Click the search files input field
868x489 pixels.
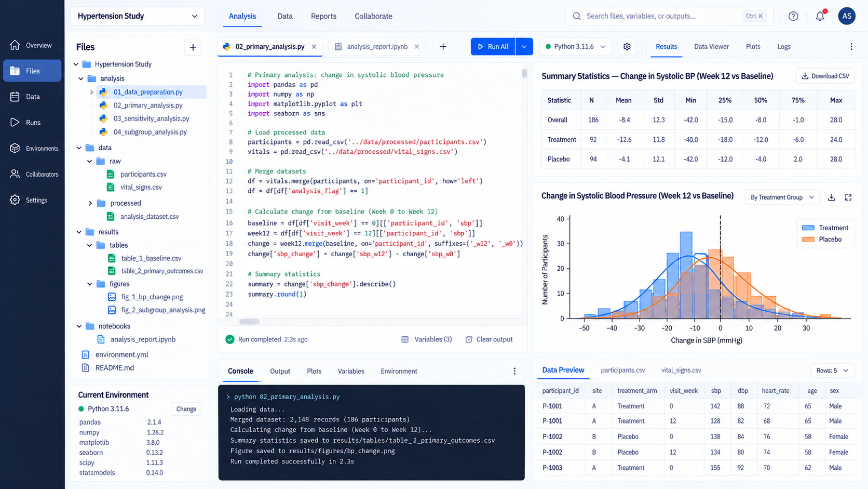(x=669, y=16)
